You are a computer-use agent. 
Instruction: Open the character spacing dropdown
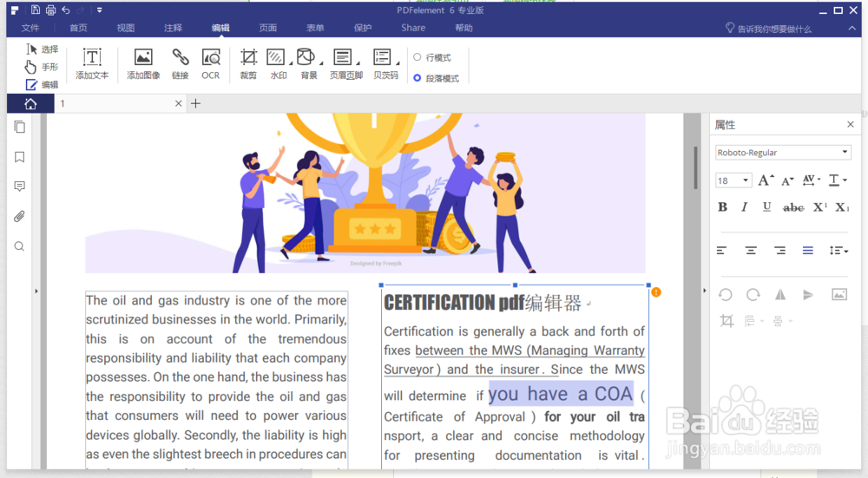(x=811, y=180)
